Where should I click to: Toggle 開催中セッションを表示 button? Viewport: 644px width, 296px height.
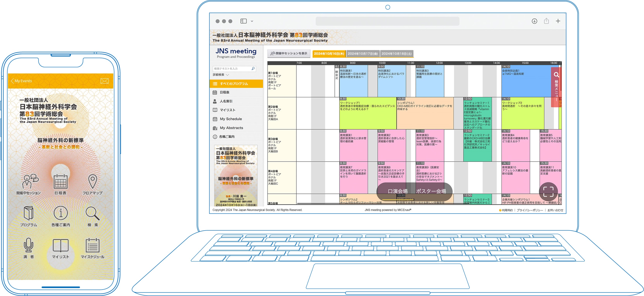point(289,54)
